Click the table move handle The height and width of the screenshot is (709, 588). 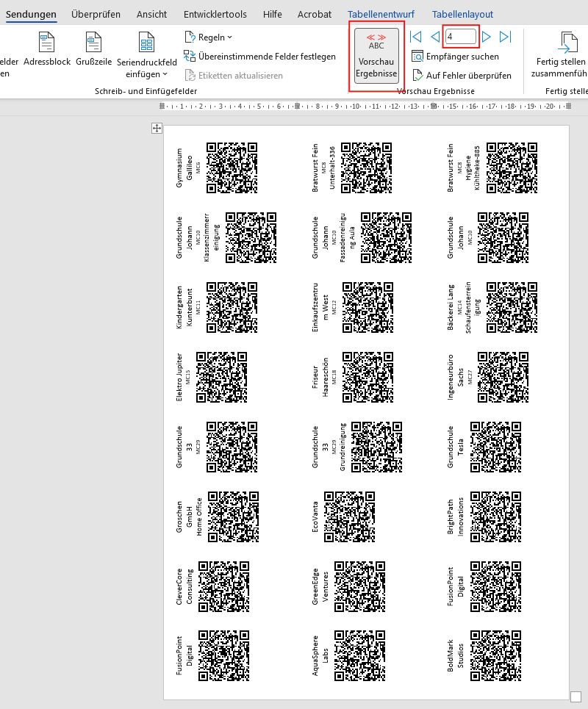coord(156,129)
